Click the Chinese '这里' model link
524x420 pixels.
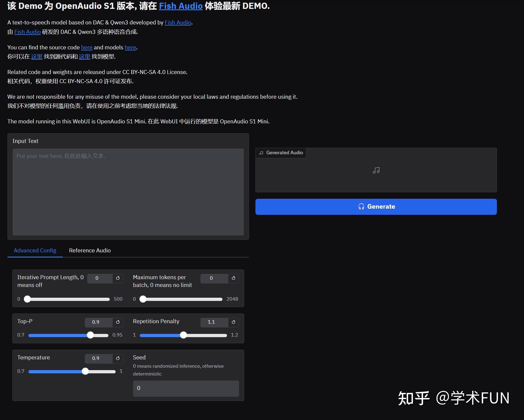click(85, 57)
